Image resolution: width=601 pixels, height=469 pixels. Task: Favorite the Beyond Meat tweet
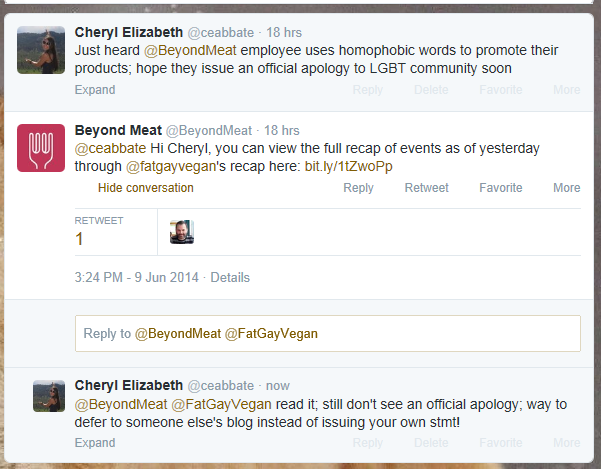pos(501,188)
